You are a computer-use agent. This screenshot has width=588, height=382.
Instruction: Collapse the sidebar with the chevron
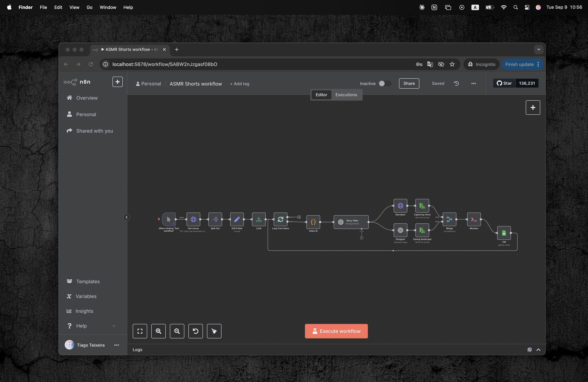point(127,217)
